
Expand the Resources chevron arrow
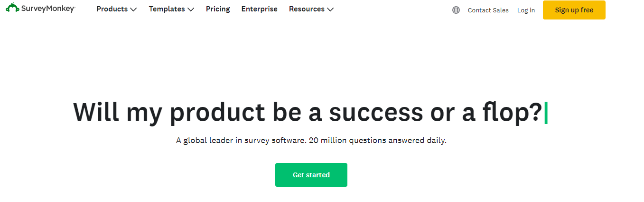pyautogui.click(x=330, y=10)
